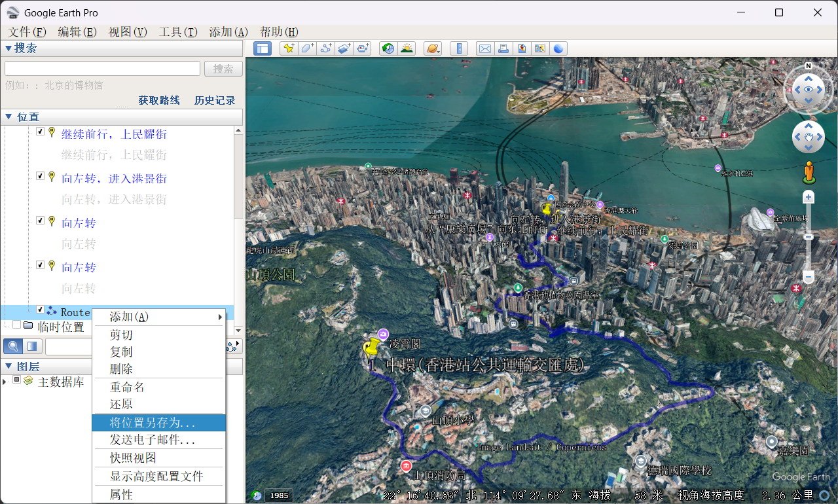Uncheck the Route item checkbox
Screen dimensions: 838x504
coord(40,310)
